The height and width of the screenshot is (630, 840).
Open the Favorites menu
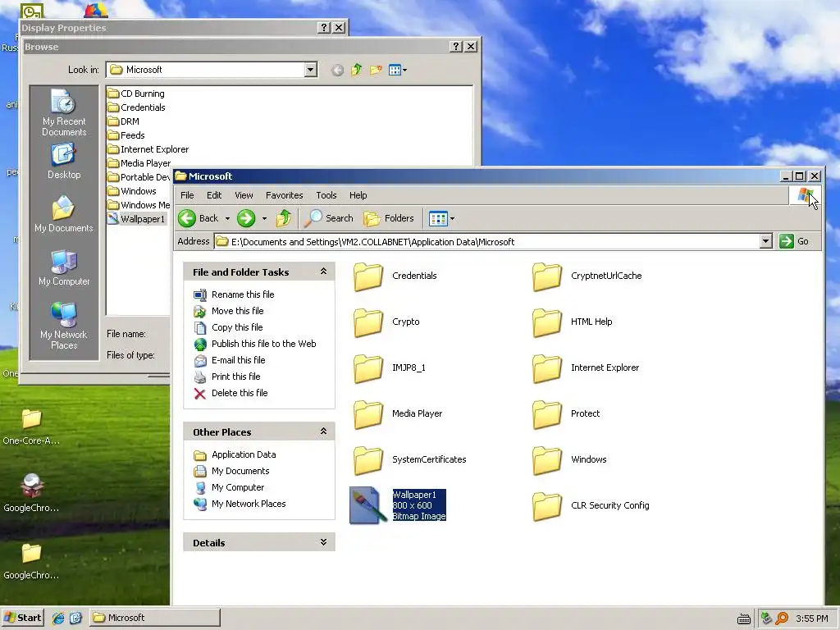point(285,195)
